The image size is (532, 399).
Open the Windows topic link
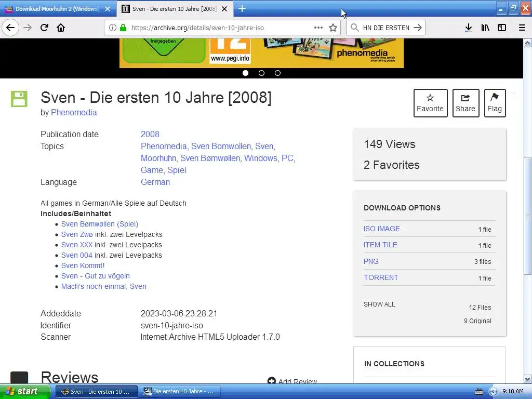[x=261, y=158]
